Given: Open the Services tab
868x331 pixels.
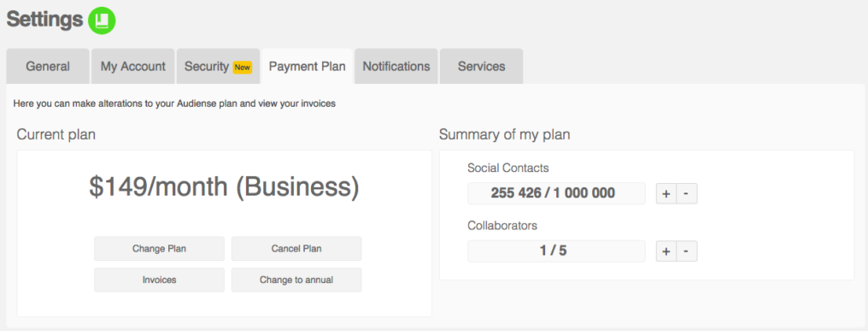Looking at the screenshot, I should pos(482,67).
